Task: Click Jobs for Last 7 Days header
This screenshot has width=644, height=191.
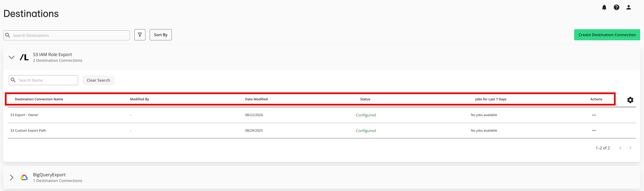Action: click(x=491, y=99)
